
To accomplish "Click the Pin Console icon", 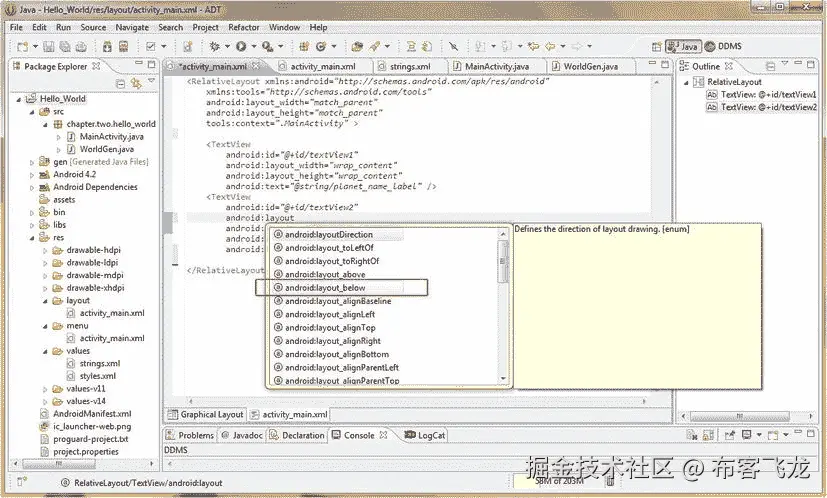I will [x=729, y=435].
